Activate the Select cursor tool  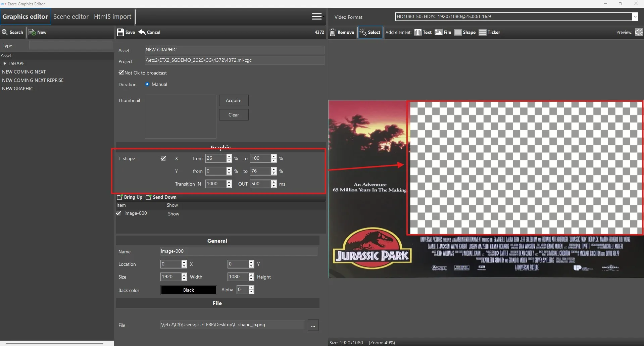click(370, 32)
